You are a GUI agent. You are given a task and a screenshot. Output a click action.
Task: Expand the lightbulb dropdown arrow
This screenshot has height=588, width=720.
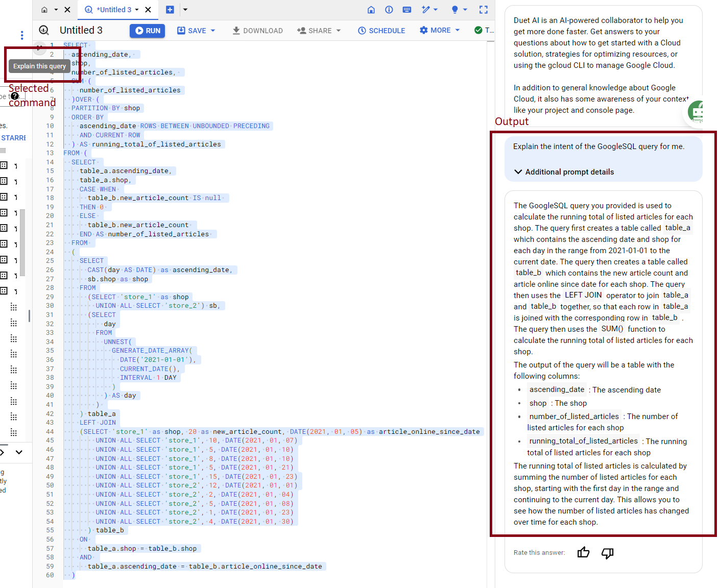point(465,10)
